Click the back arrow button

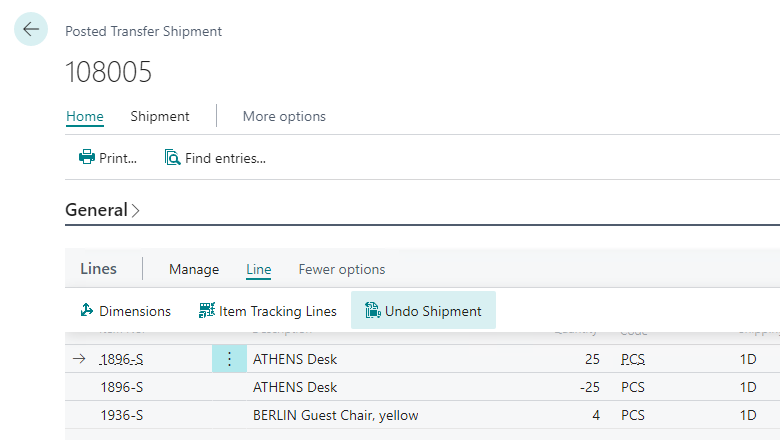tap(31, 29)
